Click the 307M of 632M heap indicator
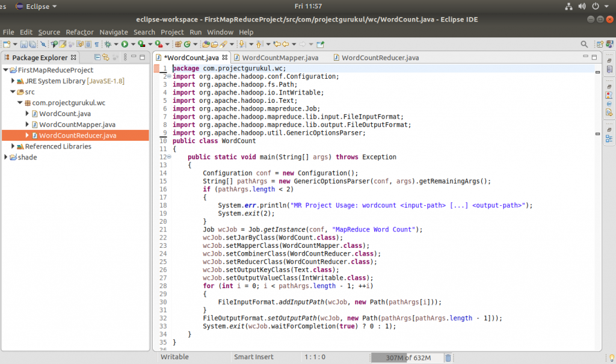Screen dimensions: 616x364 click(x=408, y=357)
